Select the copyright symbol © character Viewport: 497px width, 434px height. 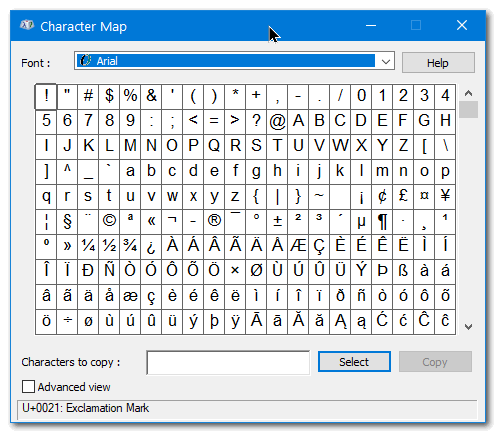point(109,221)
